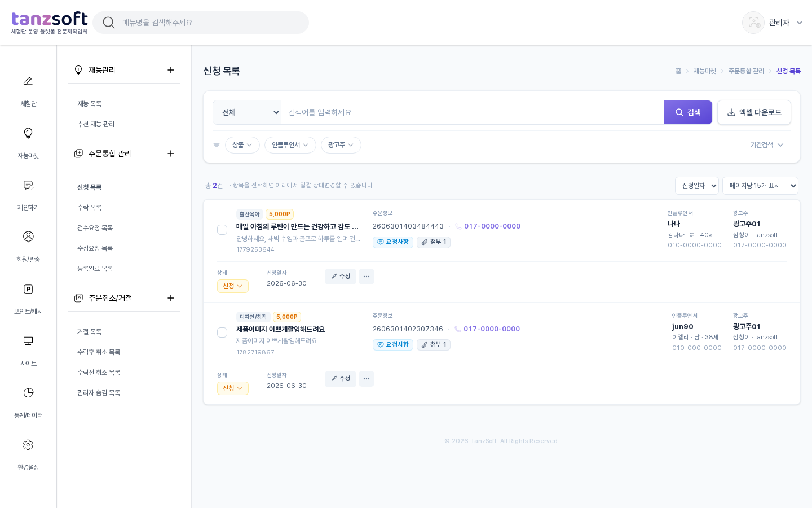Image resolution: width=812 pixels, height=508 pixels.
Task: Open the 사이트 monitor icon
Action: [28, 341]
